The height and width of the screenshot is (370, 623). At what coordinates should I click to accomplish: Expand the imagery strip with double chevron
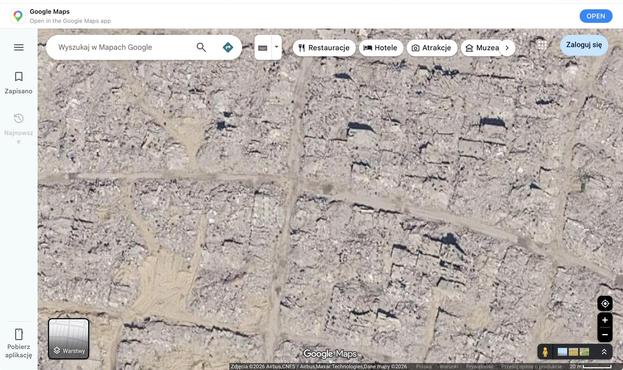604,352
